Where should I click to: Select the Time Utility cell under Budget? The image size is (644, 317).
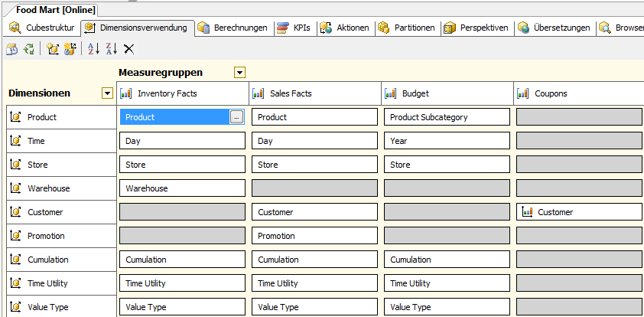pos(447,283)
